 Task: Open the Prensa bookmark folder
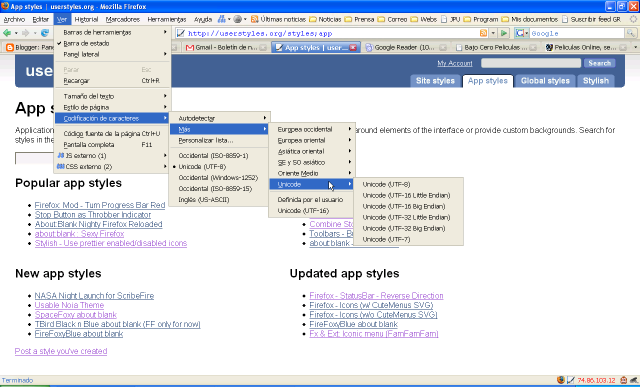[x=359, y=19]
